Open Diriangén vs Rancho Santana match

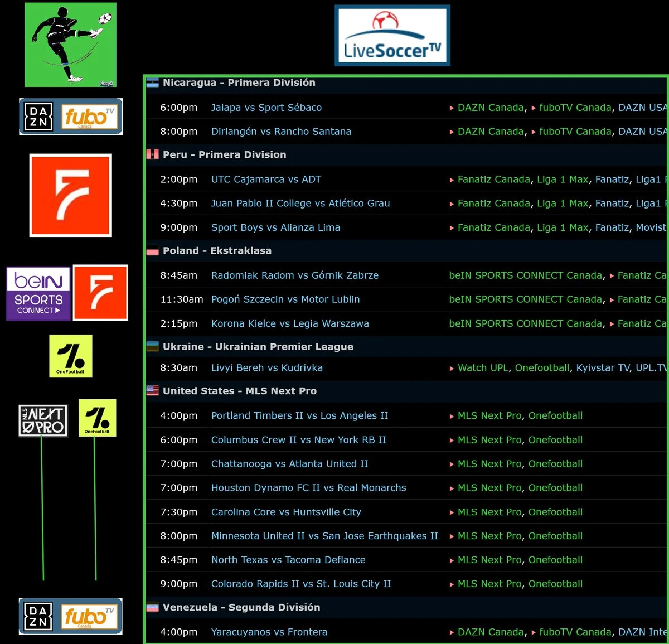(x=281, y=132)
